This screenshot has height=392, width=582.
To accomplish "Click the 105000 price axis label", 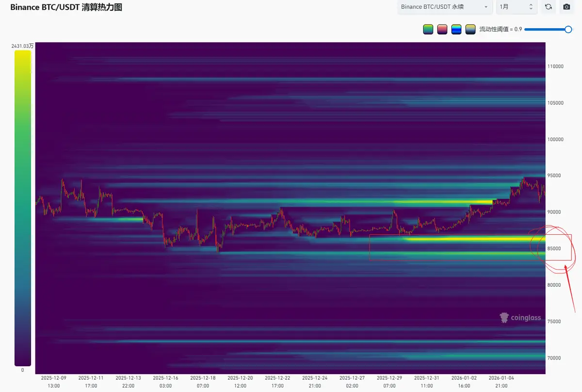I will pyautogui.click(x=555, y=103).
